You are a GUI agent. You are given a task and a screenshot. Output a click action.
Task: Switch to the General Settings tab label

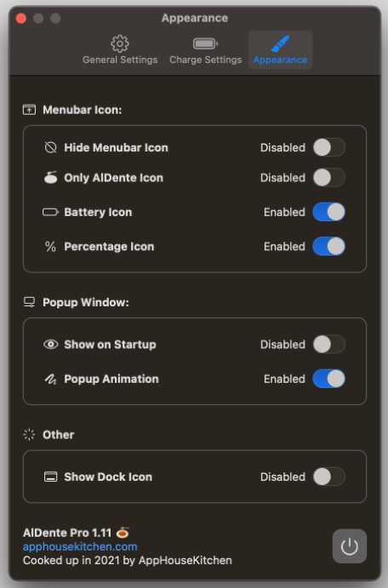tap(120, 60)
